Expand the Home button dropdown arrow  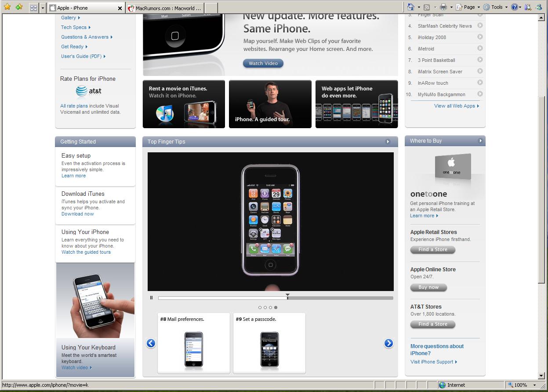tap(418, 7)
